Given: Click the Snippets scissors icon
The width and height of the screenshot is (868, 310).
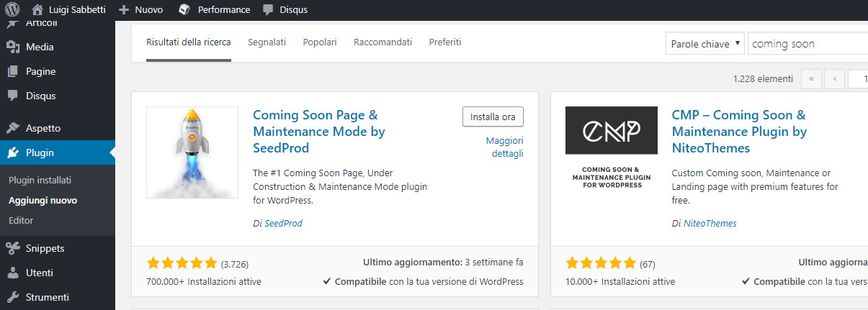Looking at the screenshot, I should (x=12, y=248).
